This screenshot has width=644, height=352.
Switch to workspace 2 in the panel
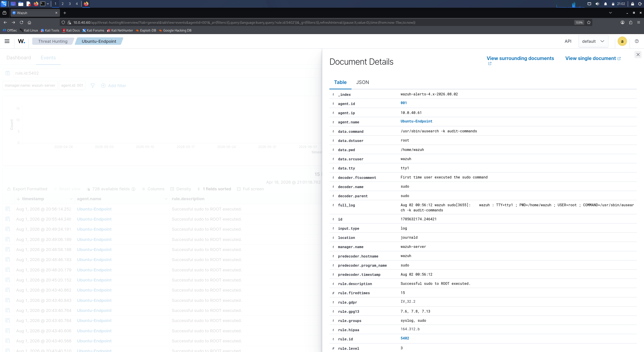(x=63, y=4)
